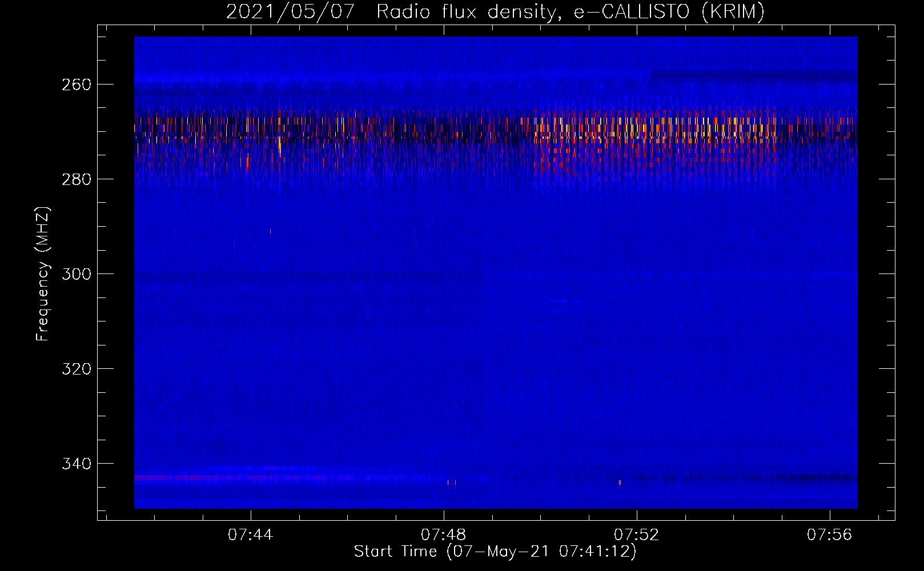Click the plot title date "2021/05/07"
This screenshot has height=571, width=924.
(290, 12)
